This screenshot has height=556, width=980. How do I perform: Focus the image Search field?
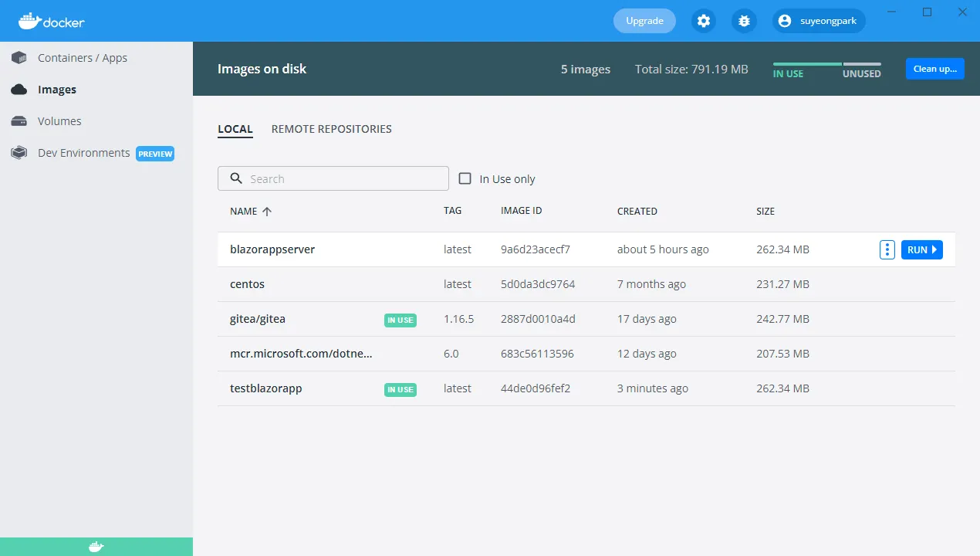(333, 178)
